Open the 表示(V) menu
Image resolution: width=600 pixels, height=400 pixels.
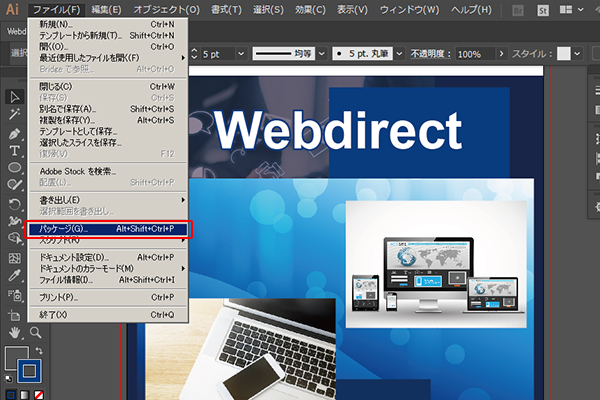pyautogui.click(x=352, y=10)
